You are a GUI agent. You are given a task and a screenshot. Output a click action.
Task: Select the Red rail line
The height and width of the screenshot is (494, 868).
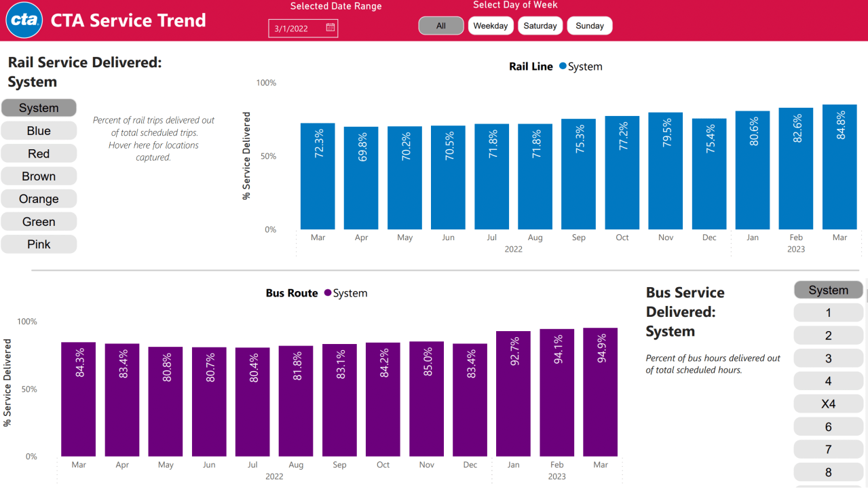click(x=39, y=153)
